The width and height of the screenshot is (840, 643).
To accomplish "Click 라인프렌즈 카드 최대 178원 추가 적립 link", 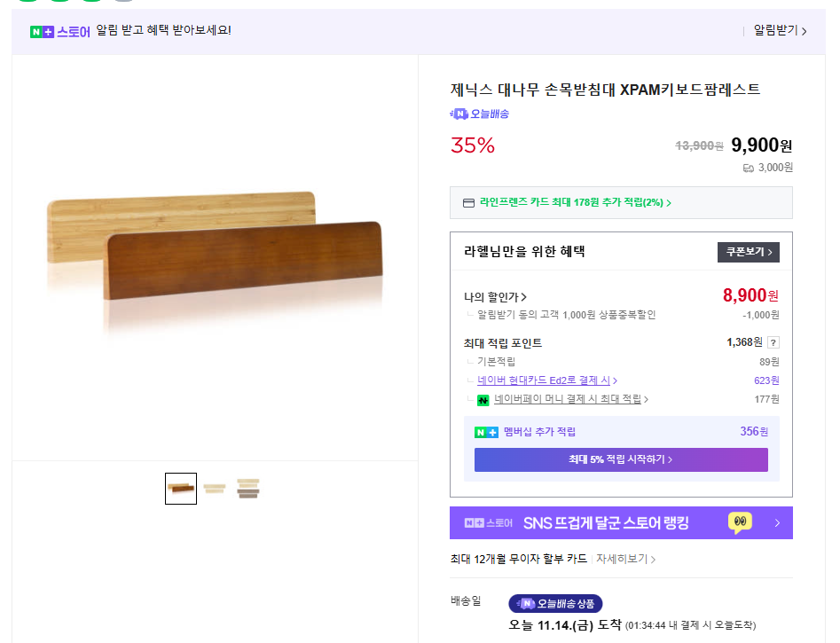I will pyautogui.click(x=575, y=202).
